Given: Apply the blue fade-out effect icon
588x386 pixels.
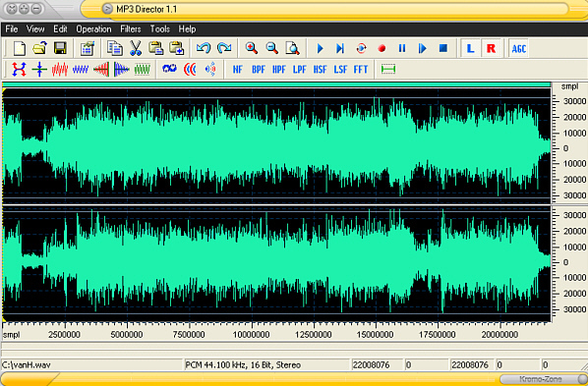Looking at the screenshot, I should tap(122, 70).
